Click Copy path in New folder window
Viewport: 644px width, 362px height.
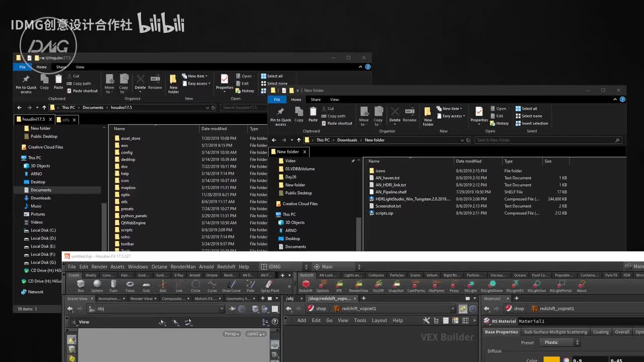pos(333,116)
